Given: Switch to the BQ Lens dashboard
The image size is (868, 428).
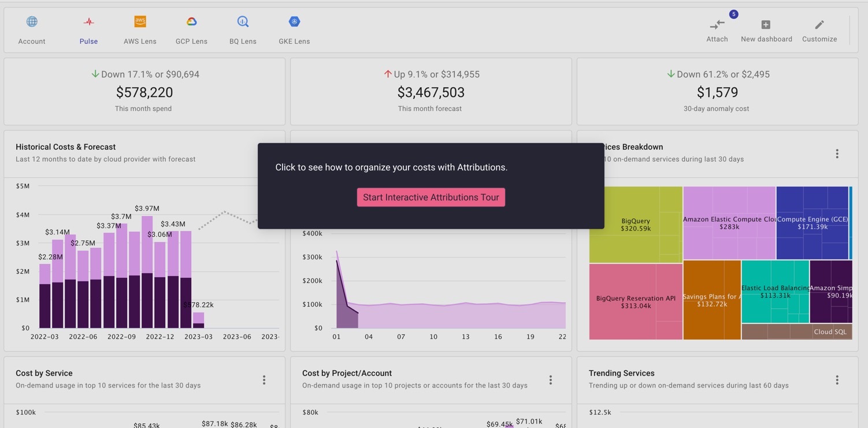Looking at the screenshot, I should click(x=243, y=22).
